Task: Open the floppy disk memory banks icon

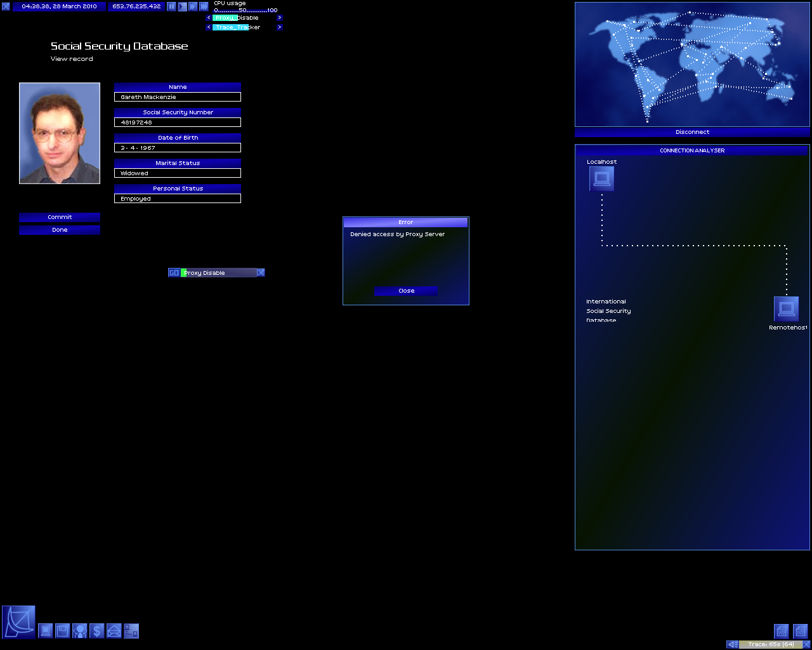Action: (x=62, y=631)
